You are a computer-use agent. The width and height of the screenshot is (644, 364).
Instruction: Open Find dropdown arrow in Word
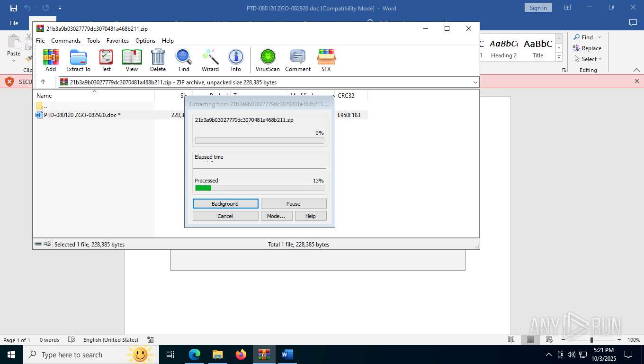[x=599, y=37]
